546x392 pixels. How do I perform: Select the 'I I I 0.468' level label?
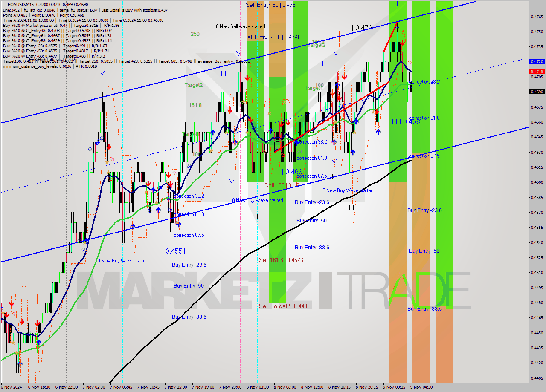406,121
